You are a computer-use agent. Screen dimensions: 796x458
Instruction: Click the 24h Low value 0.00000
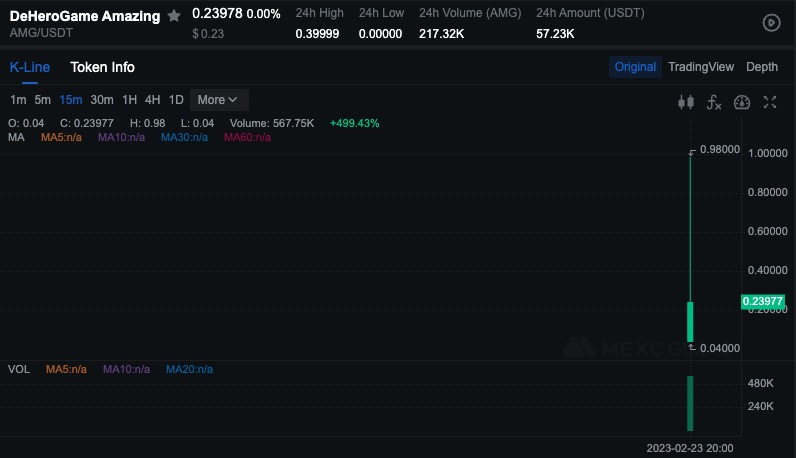[x=380, y=34]
